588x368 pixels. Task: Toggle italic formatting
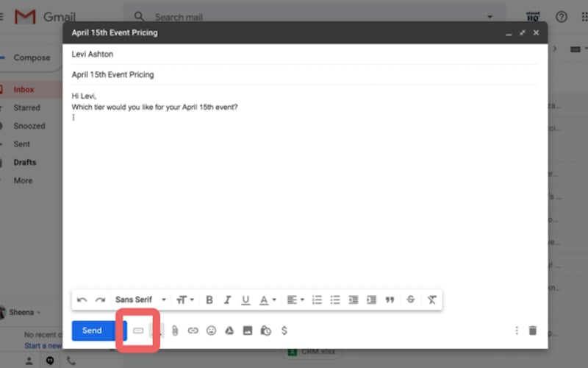(x=227, y=300)
